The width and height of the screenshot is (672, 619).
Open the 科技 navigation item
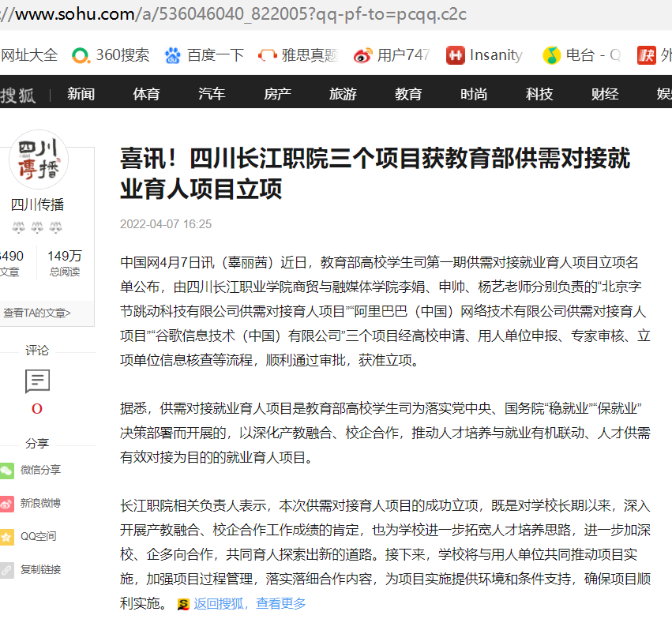539,94
